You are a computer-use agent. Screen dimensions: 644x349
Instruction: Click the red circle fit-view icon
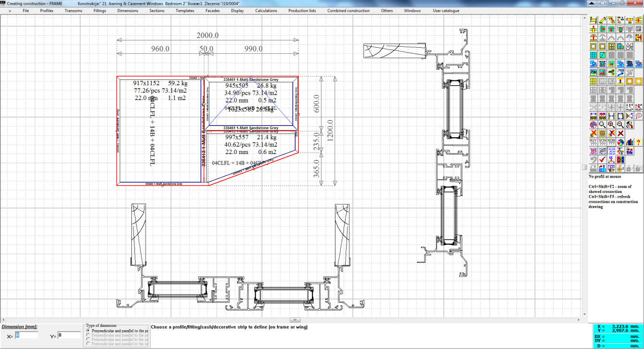pos(593,124)
